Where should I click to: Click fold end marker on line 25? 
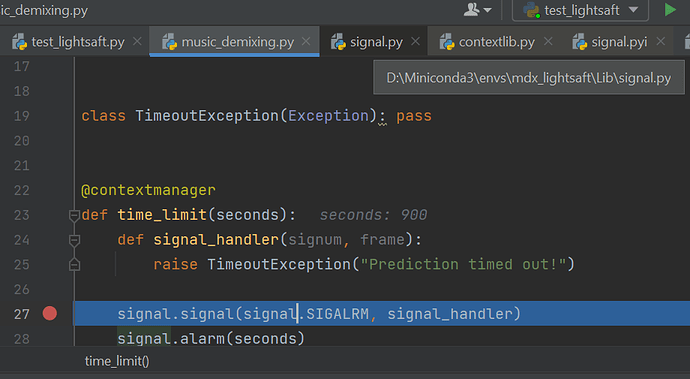point(74,265)
